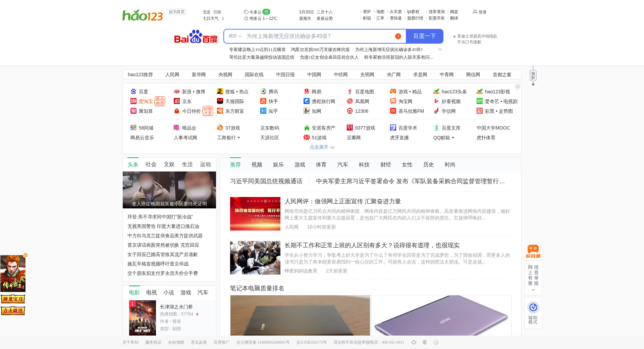This screenshot has width=644, height=349.
Task: Open the 爱淘宝 shopping link
Action: [x=146, y=101]
